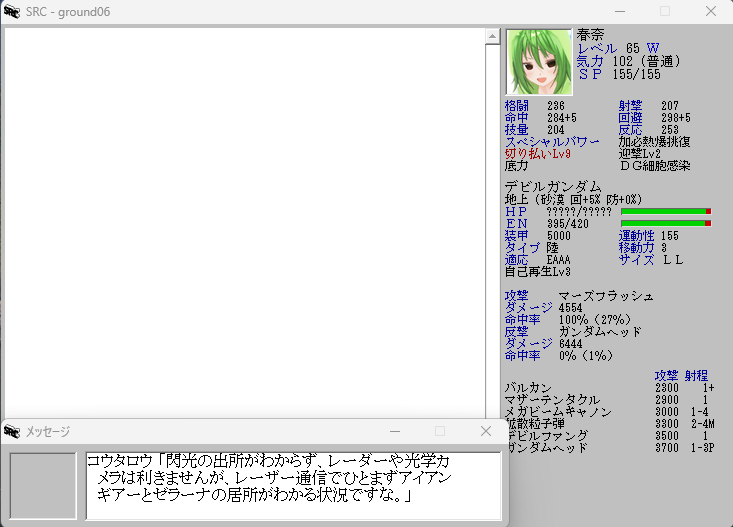Click the 命中 stat label
733x527 pixels.
[x=517, y=118]
